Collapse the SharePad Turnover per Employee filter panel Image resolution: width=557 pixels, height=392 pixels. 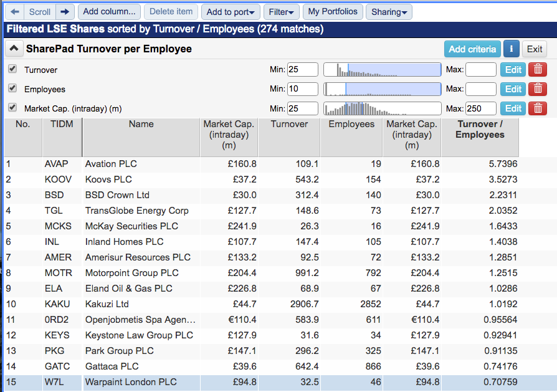(x=14, y=49)
